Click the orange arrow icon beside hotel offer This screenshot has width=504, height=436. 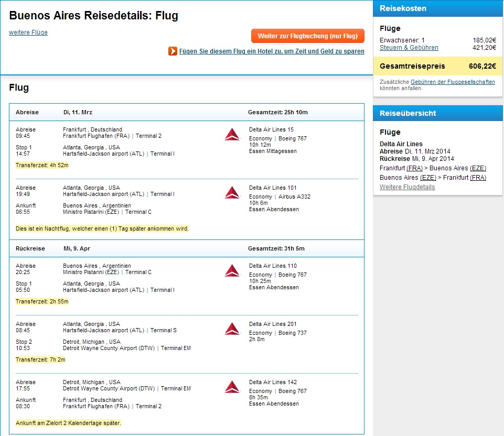173,51
